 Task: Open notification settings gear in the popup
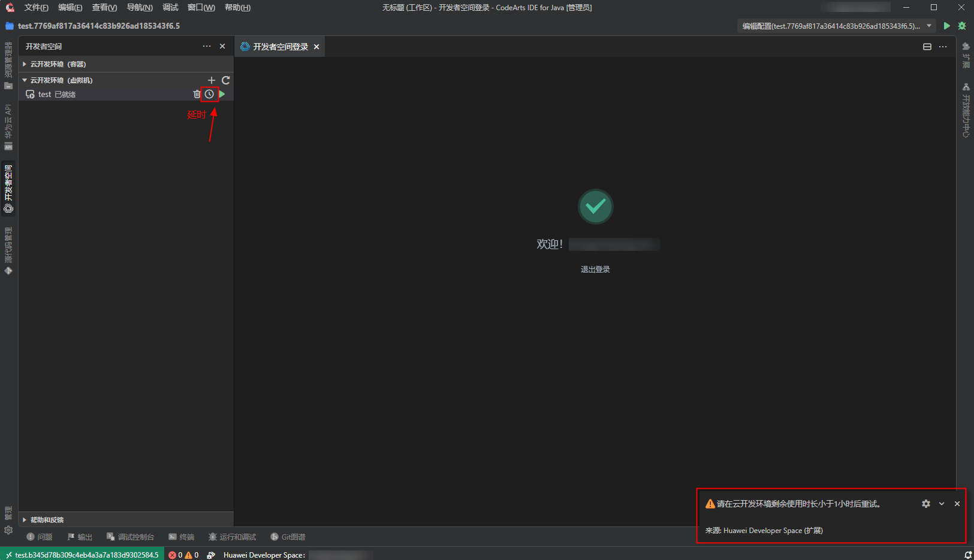[x=926, y=504]
